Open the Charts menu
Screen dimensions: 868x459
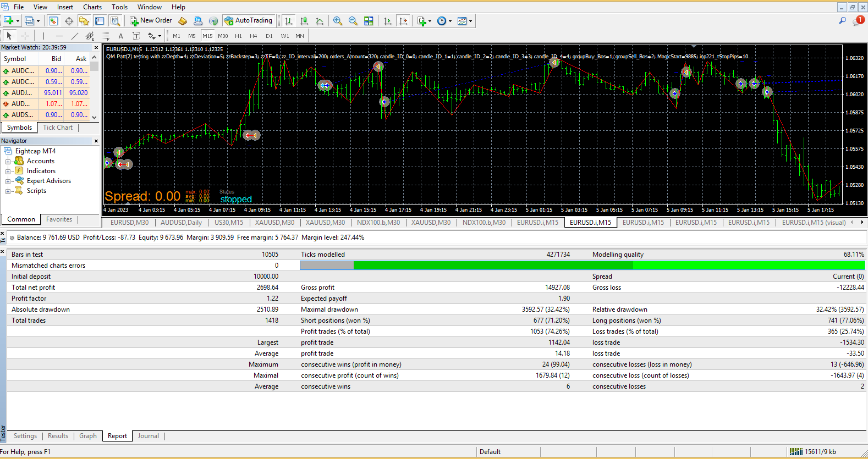pos(92,7)
